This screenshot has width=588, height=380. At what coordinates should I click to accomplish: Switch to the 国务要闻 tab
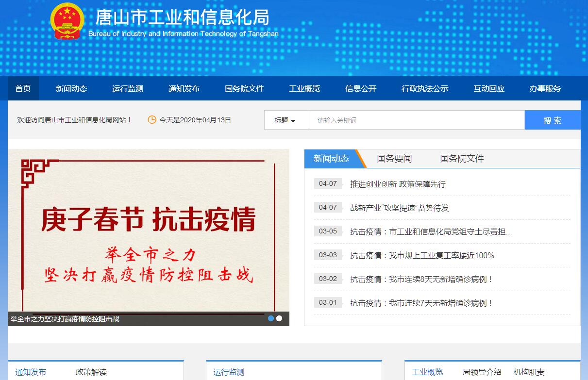(x=394, y=159)
